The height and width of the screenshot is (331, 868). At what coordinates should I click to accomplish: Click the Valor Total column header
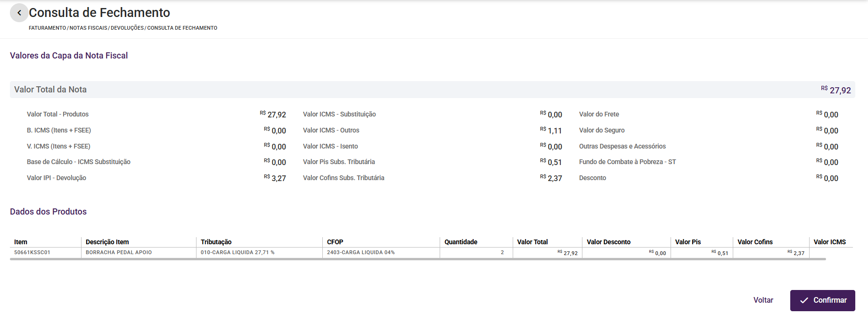(532, 242)
